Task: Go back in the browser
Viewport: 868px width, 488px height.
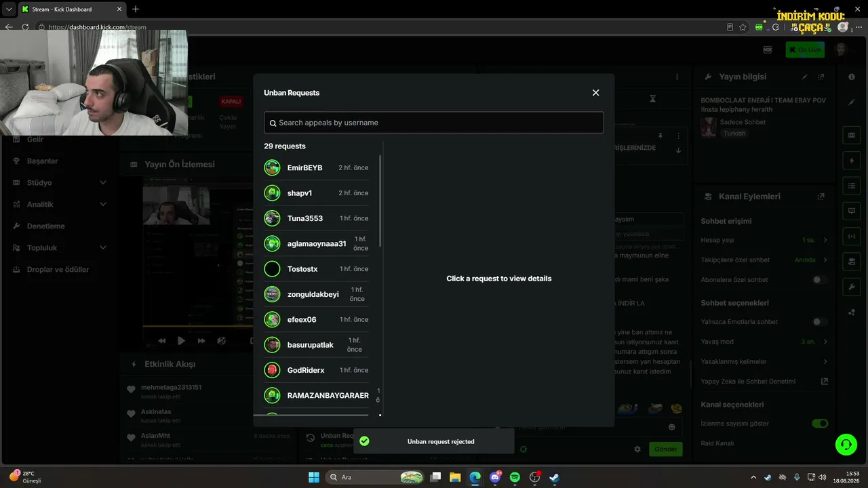Action: (x=9, y=27)
